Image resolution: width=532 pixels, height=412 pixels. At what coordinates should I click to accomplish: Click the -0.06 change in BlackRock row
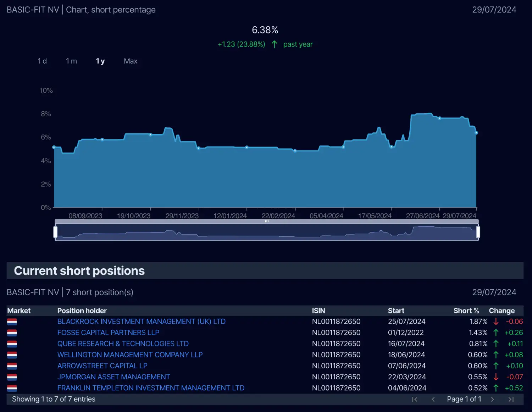coord(514,322)
